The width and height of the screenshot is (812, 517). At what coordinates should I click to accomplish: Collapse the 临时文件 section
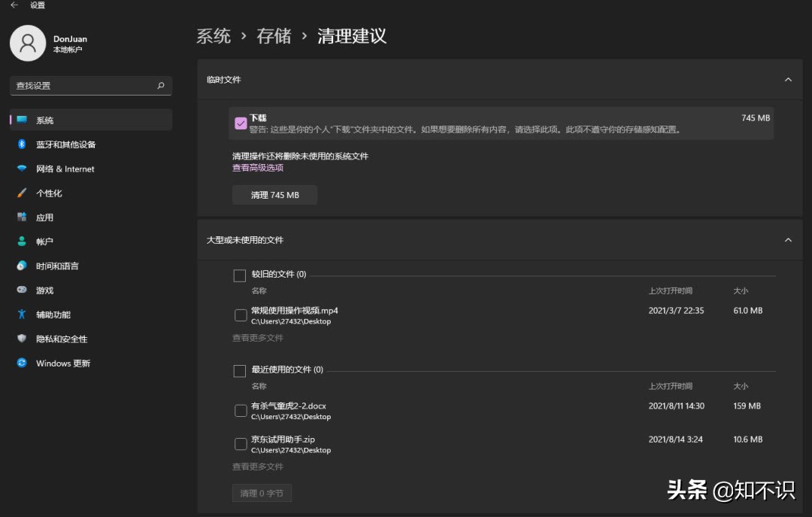coord(788,79)
